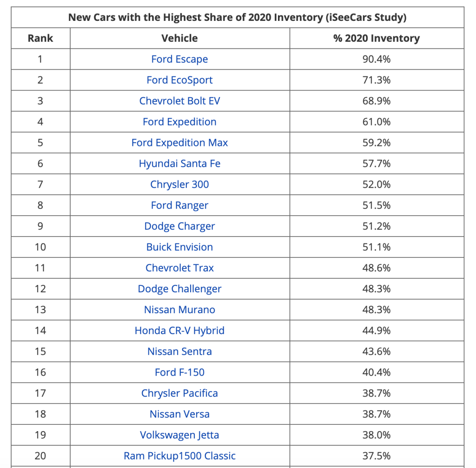Open the Nissan Sentra link

[x=179, y=352]
